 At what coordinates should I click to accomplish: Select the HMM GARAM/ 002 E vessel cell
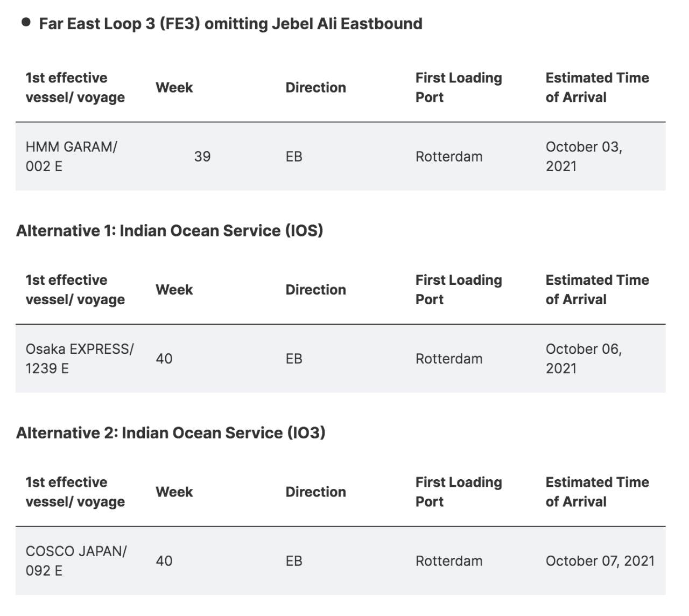pyautogui.click(x=71, y=156)
